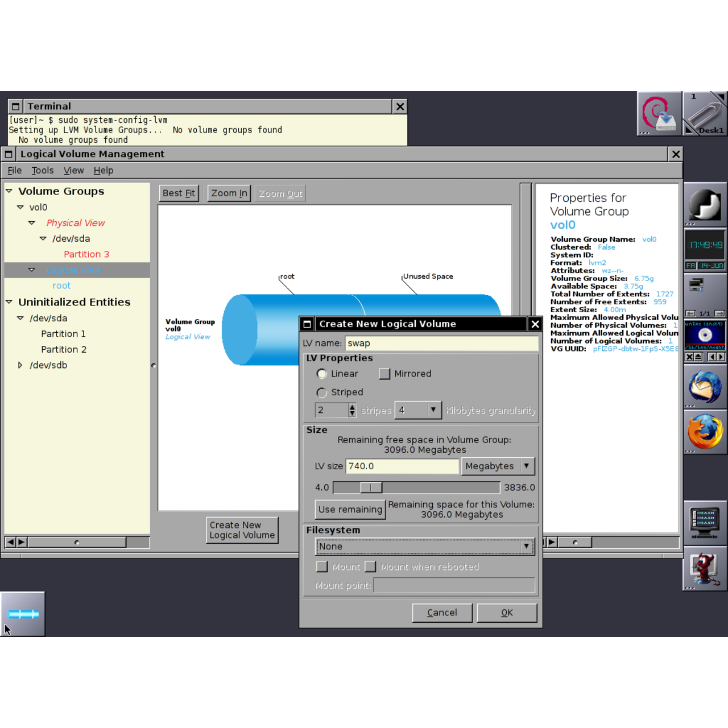Enable the Mirrored checkbox
The image size is (728, 728).
click(384, 374)
